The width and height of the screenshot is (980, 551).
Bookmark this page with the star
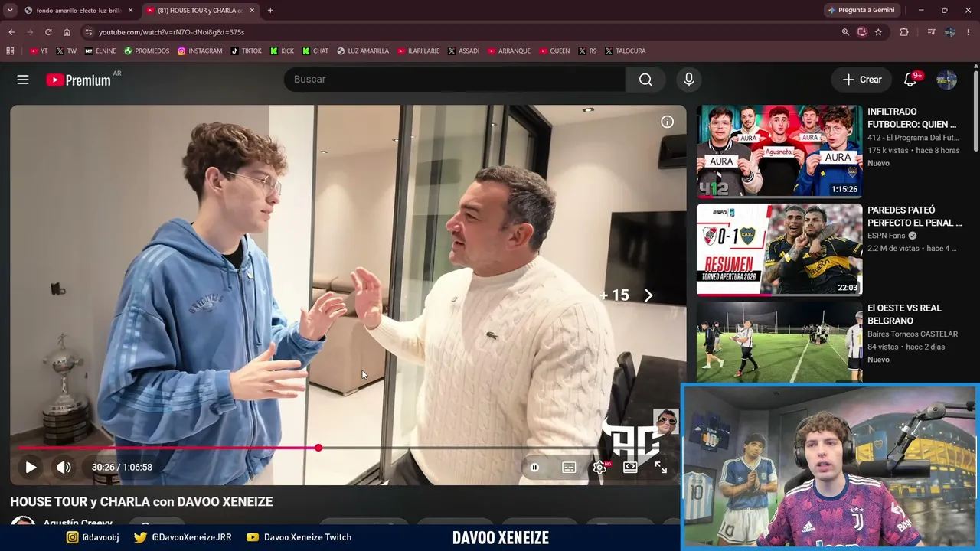878,32
